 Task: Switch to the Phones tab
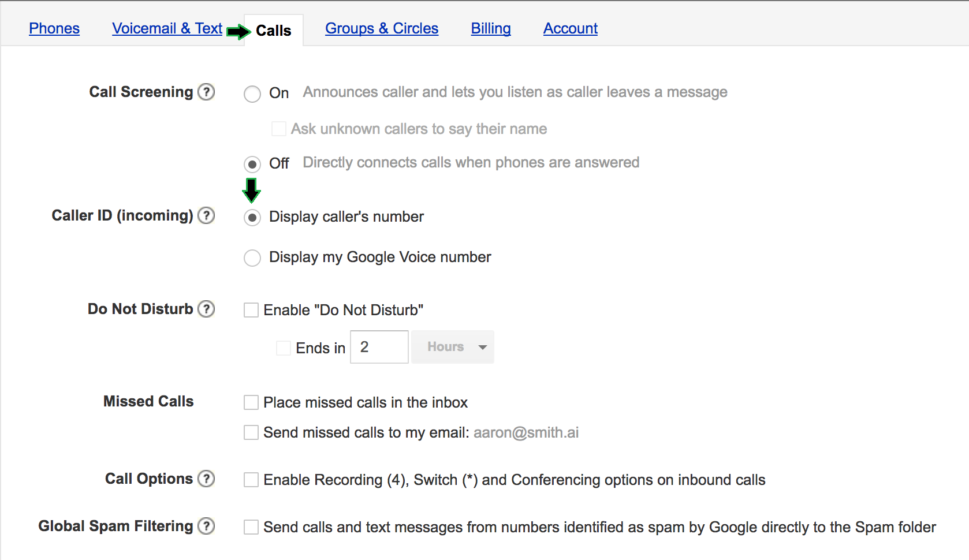click(54, 28)
